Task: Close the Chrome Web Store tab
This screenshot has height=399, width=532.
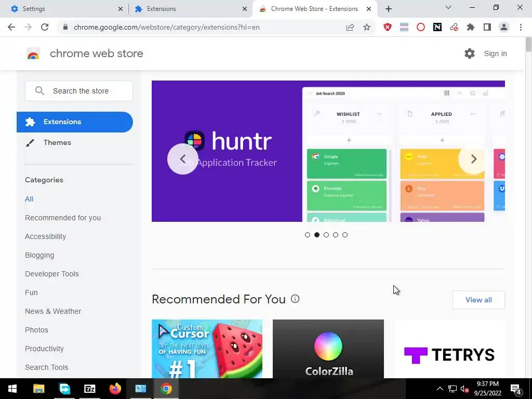Action: [369, 9]
